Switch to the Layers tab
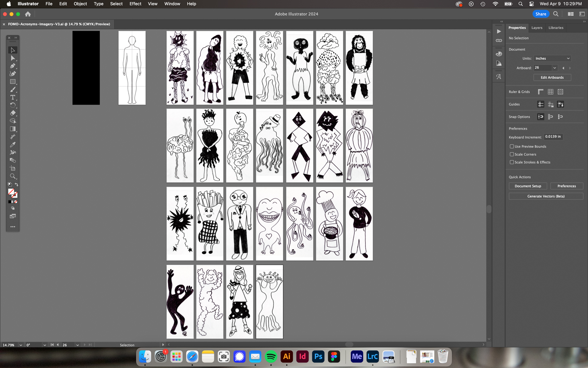 tap(537, 28)
